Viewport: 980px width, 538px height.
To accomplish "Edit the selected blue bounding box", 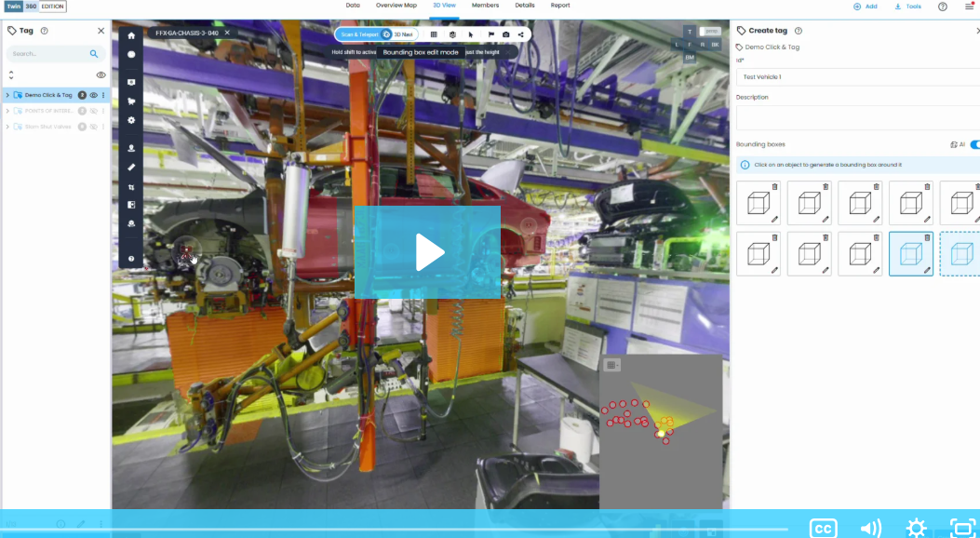I will [x=927, y=271].
